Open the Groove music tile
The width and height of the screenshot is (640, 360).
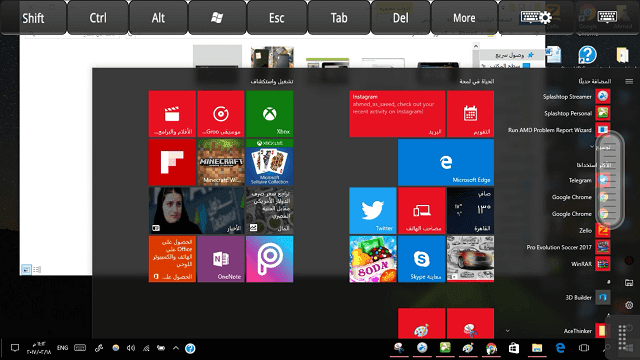(x=221, y=113)
